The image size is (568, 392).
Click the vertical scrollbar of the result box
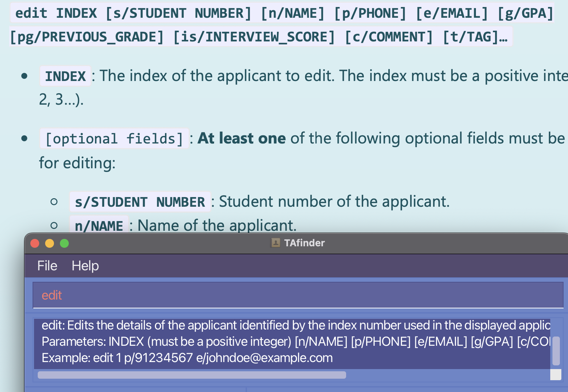[556, 351]
